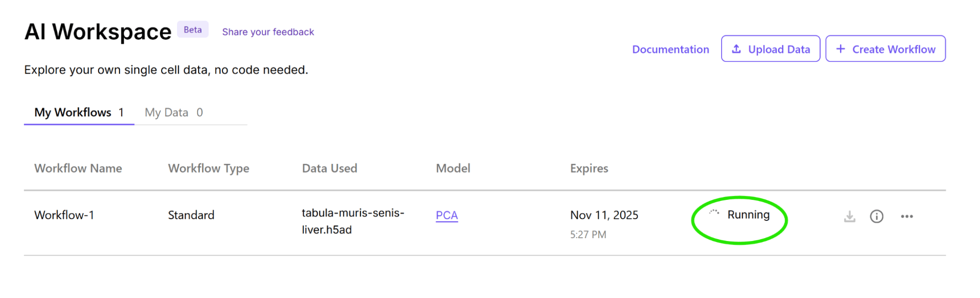Click the Workflow Name column header
980x298 pixels.
tap(78, 168)
